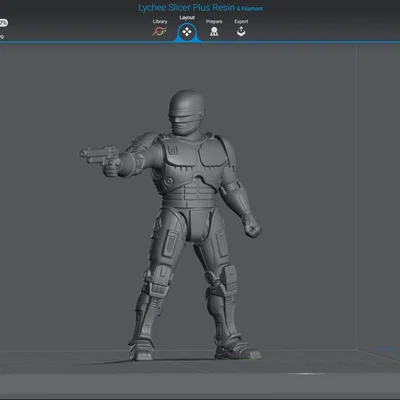Open the Export tab
This screenshot has height=400, width=400.
pyautogui.click(x=241, y=28)
